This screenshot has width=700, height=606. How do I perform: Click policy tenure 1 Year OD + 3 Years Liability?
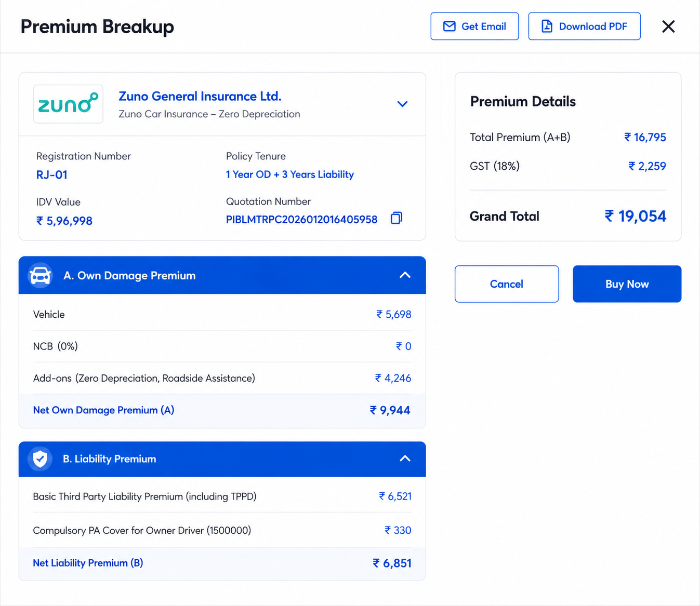click(289, 174)
